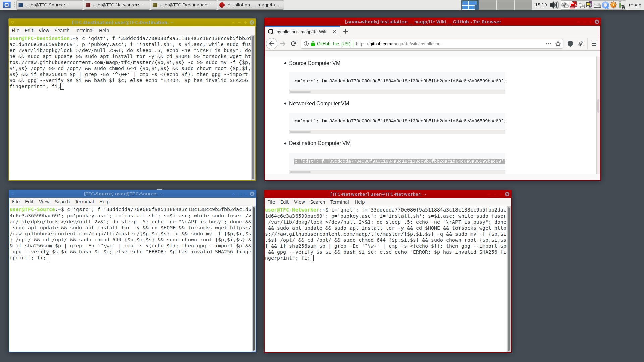
Task: Expand page actions three-dots menu
Action: click(x=549, y=44)
